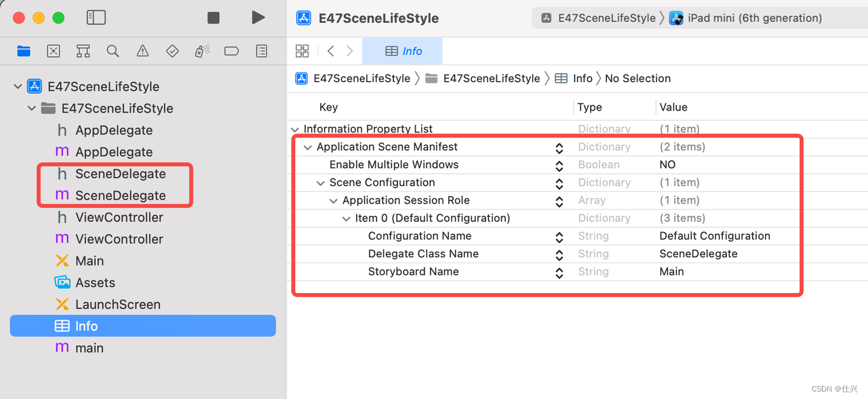Viewport: 868px width, 399px height.
Task: Collapse the E47SceneLifeStyle folder group
Action: [32, 109]
